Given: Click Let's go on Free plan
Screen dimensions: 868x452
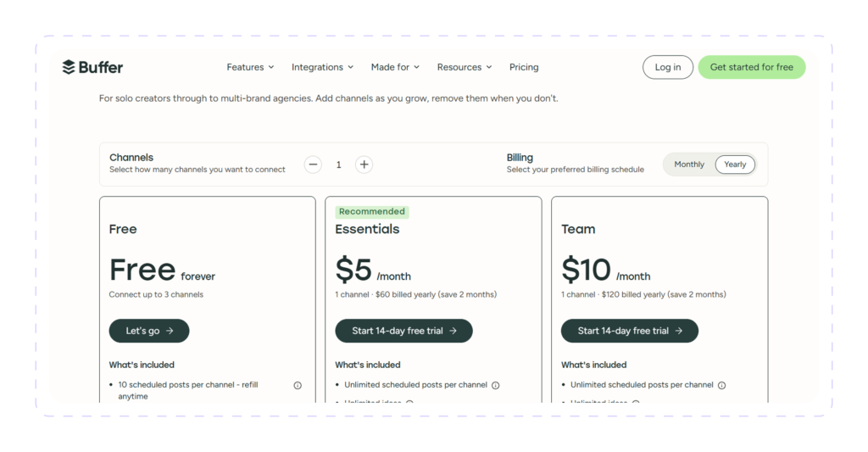Looking at the screenshot, I should point(149,331).
